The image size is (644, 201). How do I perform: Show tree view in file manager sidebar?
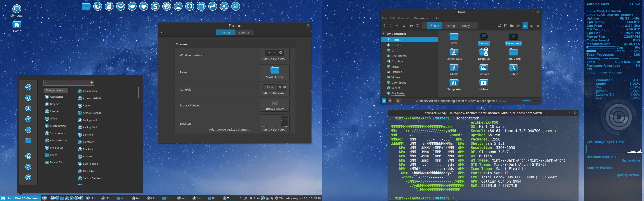tap(390, 101)
